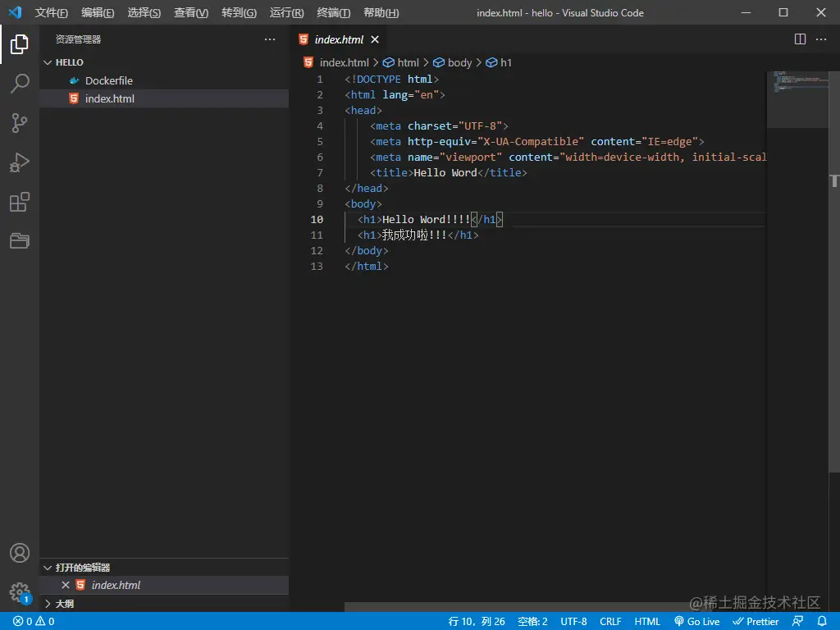This screenshot has height=630, width=840.
Task: Open the 终端(T) menu
Action: [x=333, y=13]
